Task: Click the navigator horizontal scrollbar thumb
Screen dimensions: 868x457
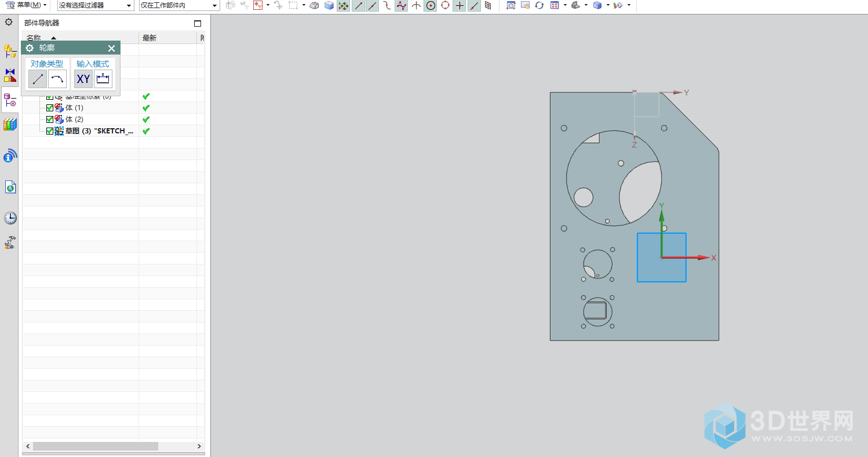Action: pos(96,447)
